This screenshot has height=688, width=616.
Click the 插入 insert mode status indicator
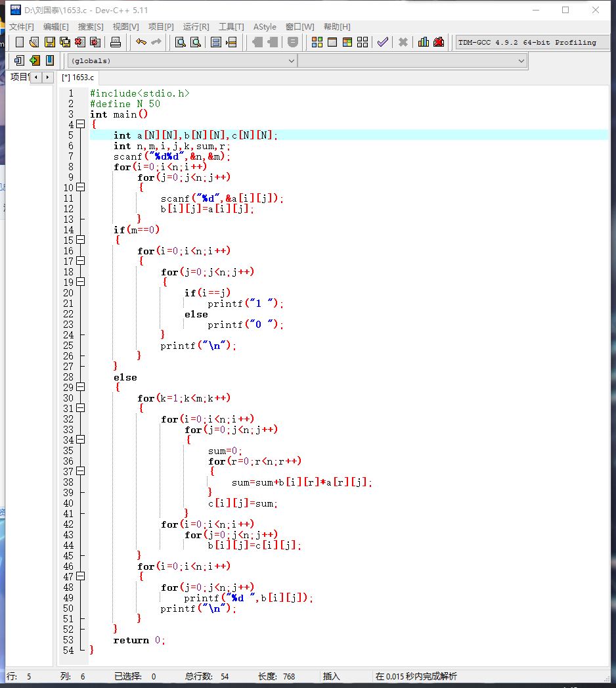pos(332,677)
